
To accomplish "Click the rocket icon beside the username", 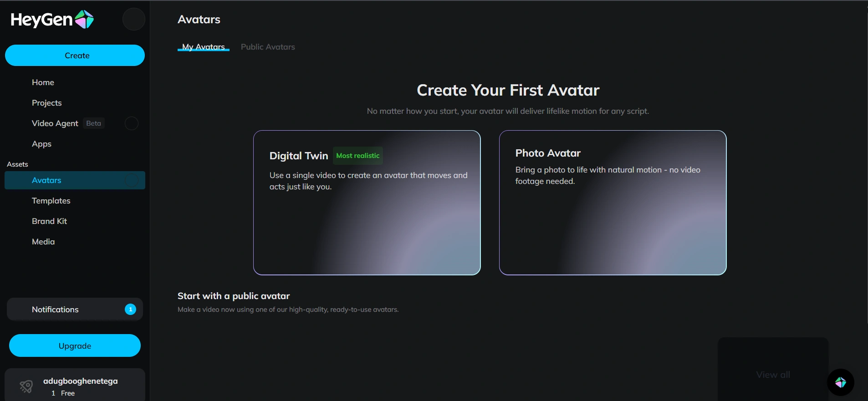I will click(x=26, y=387).
